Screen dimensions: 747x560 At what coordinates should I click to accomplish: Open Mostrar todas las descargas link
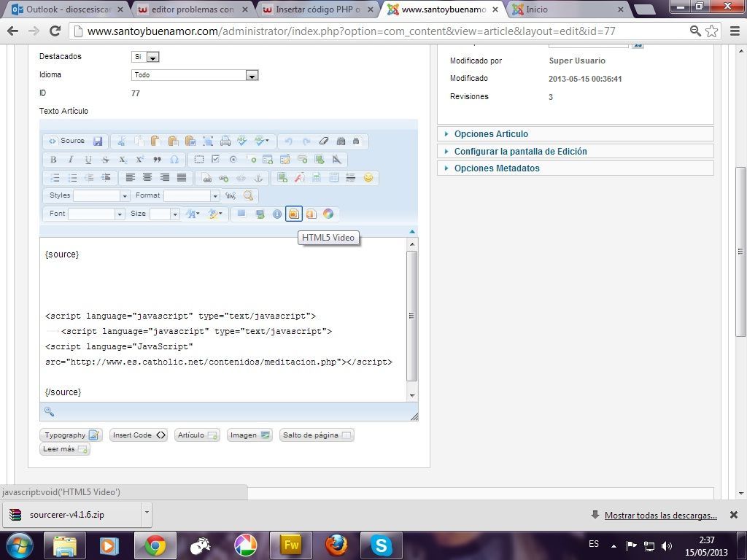pyautogui.click(x=661, y=516)
